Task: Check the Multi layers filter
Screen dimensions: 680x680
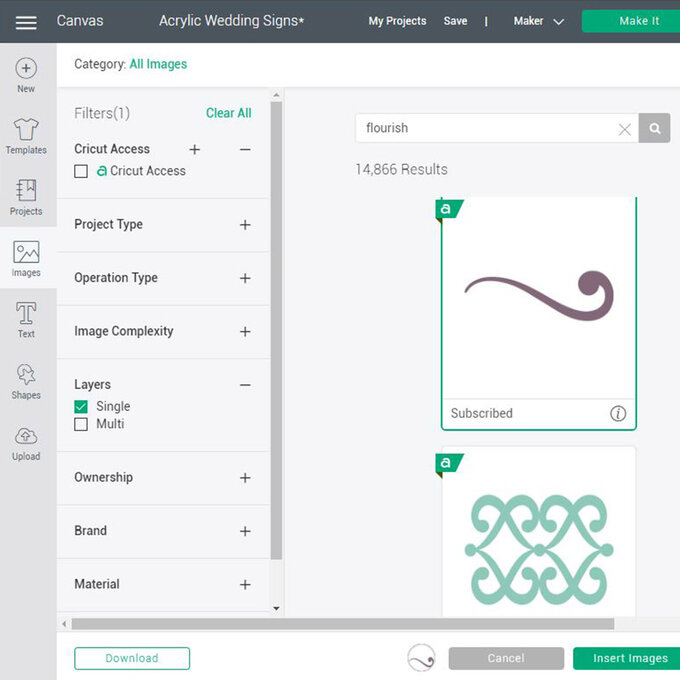Action: [81, 424]
